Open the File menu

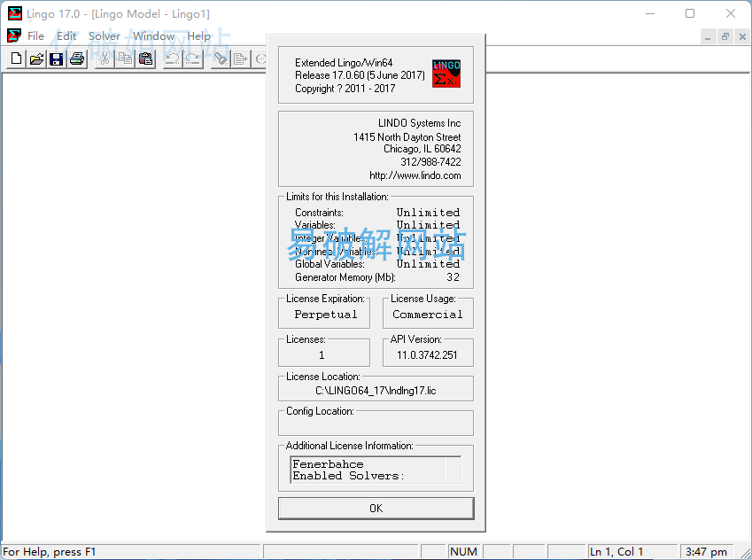click(x=35, y=36)
